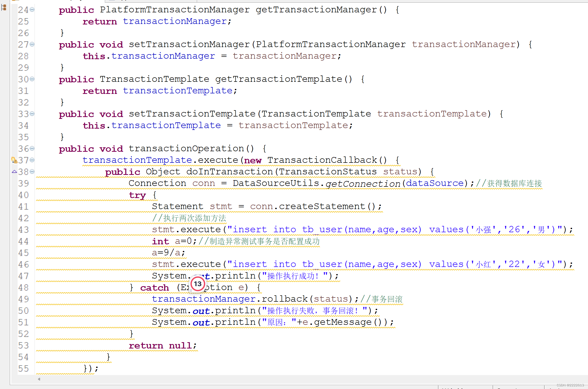
Task: Collapse setTransactionManager method at line 27
Action: click(x=32, y=44)
